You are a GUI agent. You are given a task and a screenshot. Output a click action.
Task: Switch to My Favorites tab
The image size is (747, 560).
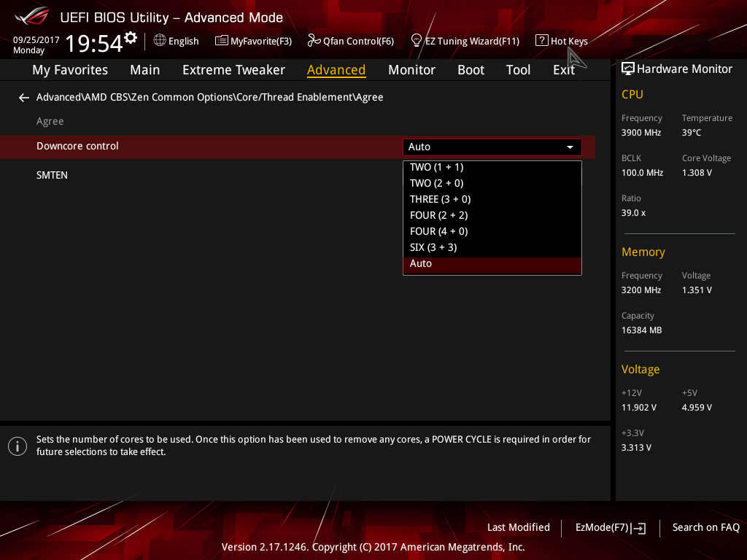[x=70, y=70]
